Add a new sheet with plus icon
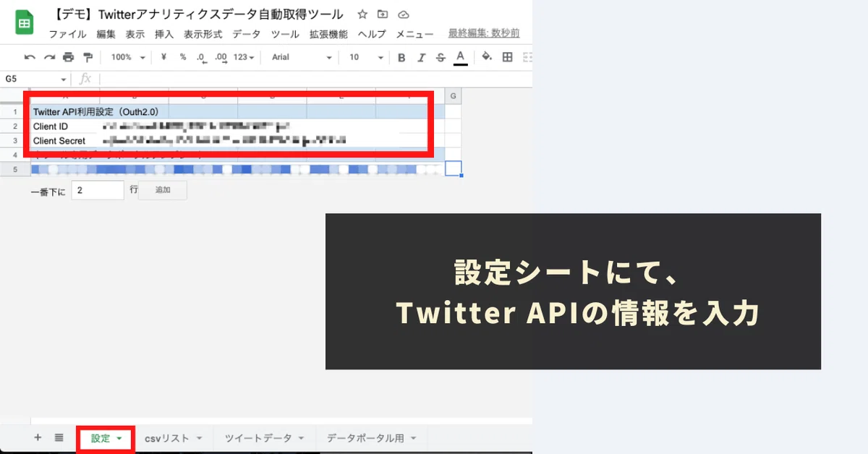868x454 pixels. point(38,437)
